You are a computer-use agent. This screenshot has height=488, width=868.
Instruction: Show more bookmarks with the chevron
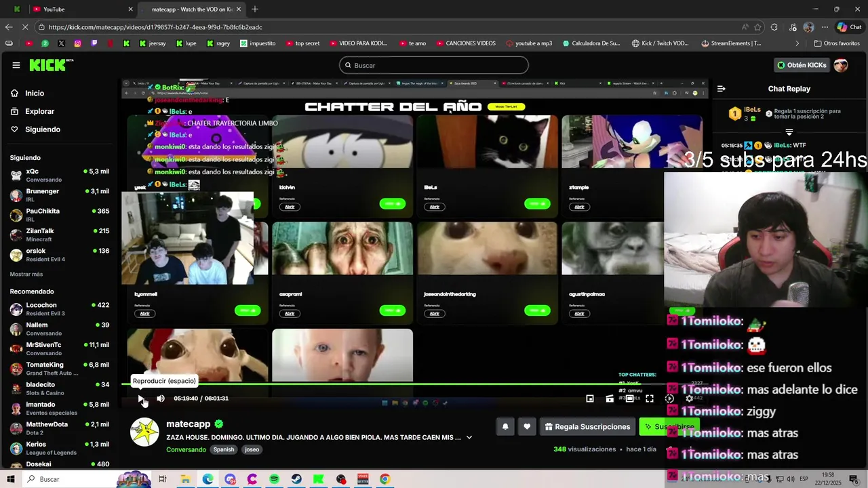[797, 43]
